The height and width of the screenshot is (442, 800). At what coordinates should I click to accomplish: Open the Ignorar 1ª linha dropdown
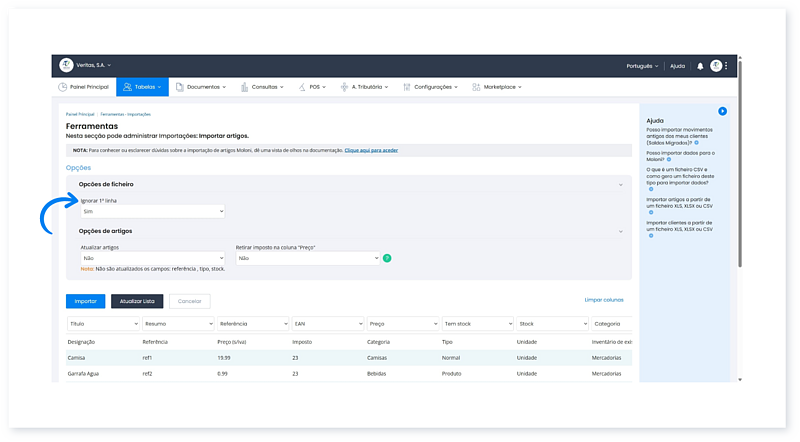tap(152, 212)
